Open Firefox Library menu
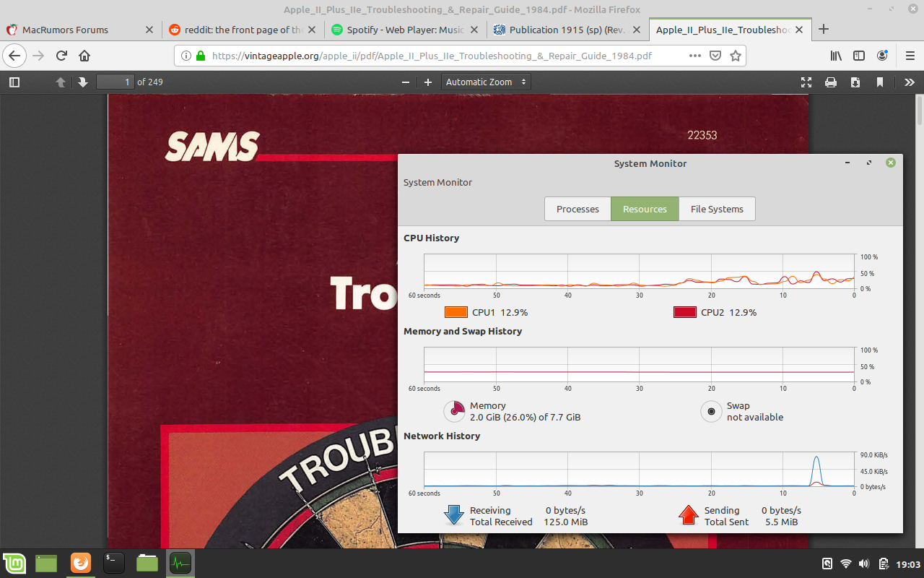Viewport: 924px width, 578px height. pyautogui.click(x=836, y=56)
